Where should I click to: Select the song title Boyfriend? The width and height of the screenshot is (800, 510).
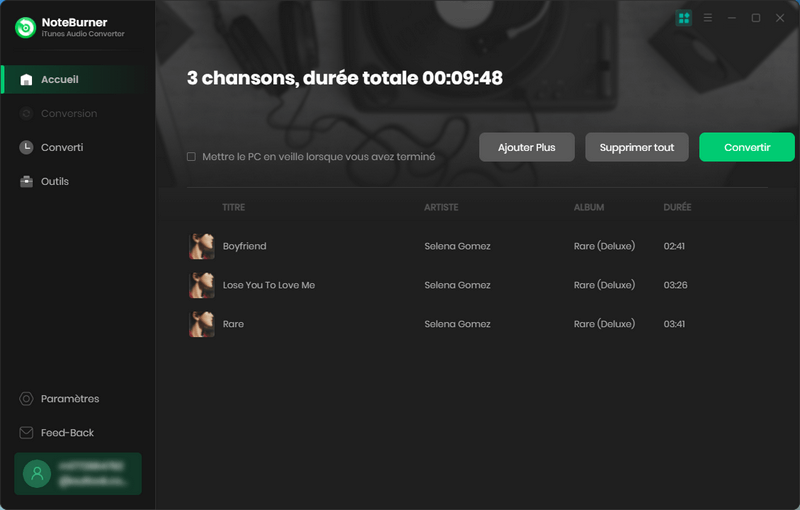point(244,246)
